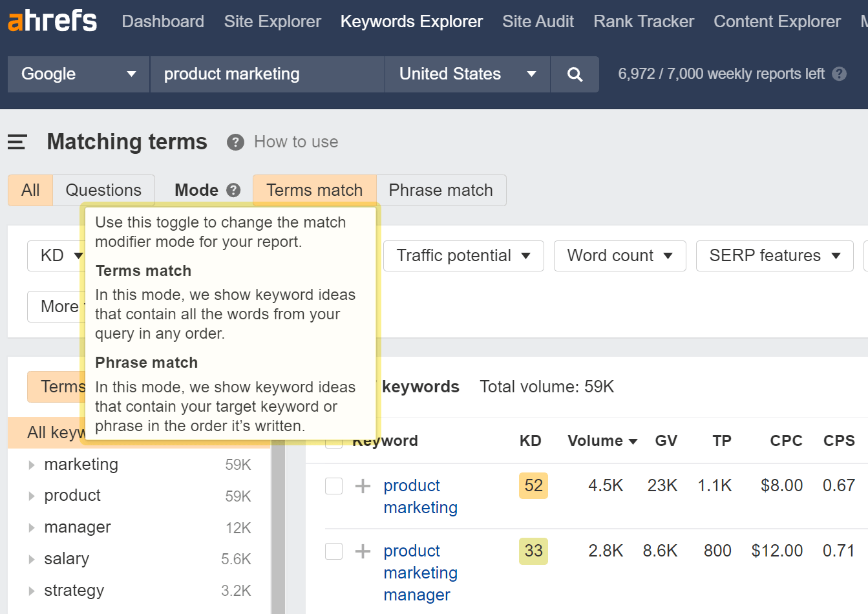
Task: Switch to the Questions tab
Action: point(103,189)
